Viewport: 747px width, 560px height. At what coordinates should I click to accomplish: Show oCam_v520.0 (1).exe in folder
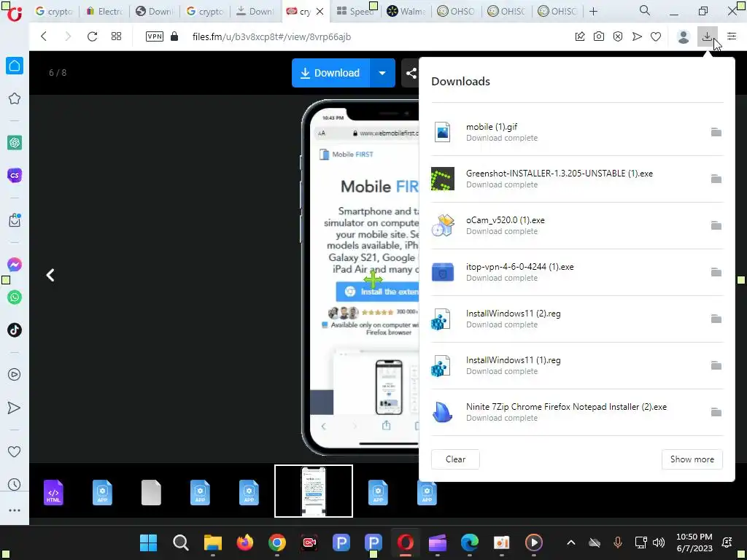coord(716,225)
